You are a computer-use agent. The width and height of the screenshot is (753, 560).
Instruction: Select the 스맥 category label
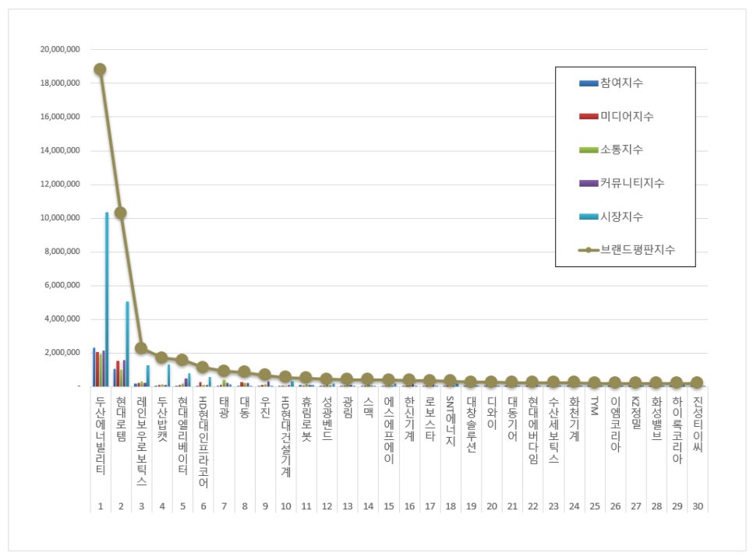[x=369, y=407]
